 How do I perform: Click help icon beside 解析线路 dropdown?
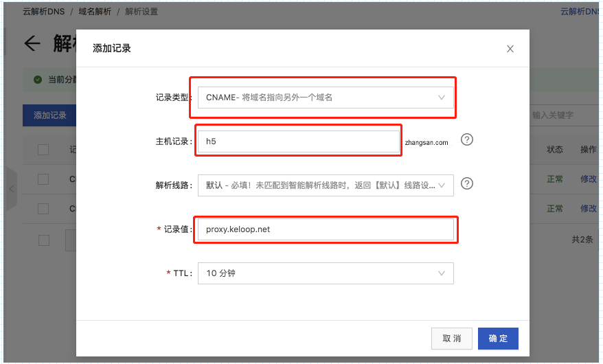[467, 184]
